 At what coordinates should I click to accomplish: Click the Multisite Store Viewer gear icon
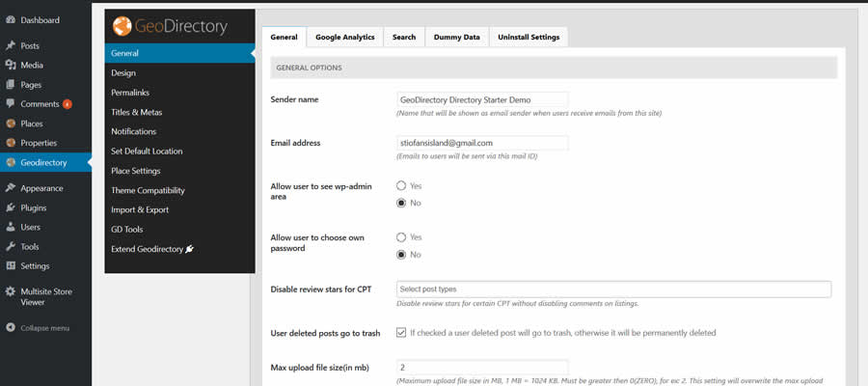(10, 291)
